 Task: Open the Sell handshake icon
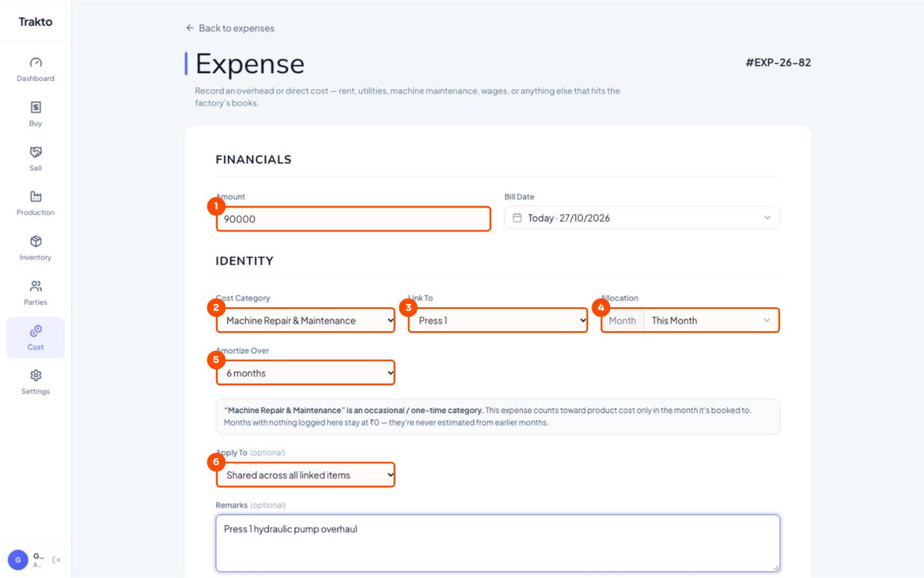(x=36, y=152)
